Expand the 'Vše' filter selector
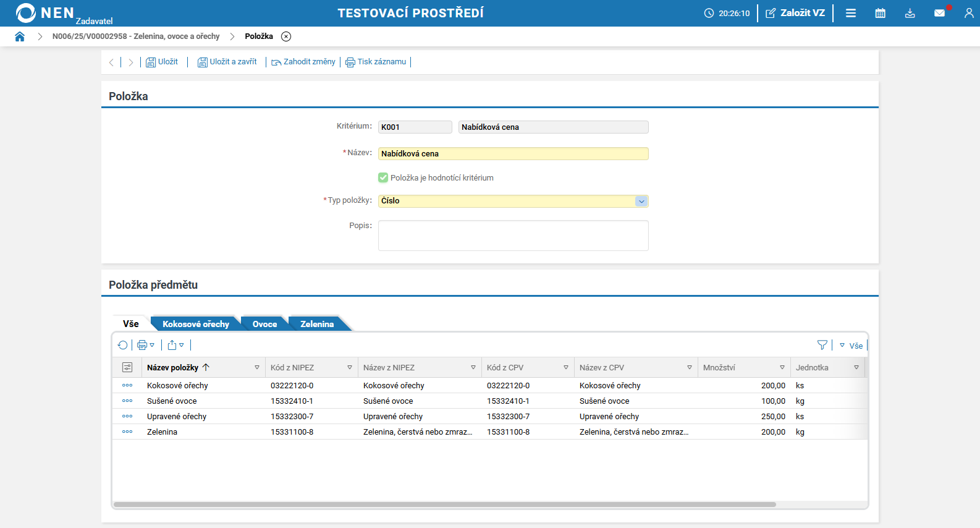This screenshot has width=980, height=528. click(851, 346)
